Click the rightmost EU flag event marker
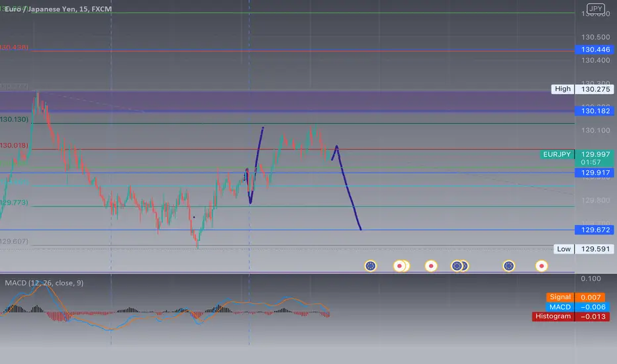Image resolution: width=617 pixels, height=364 pixels. click(x=509, y=266)
